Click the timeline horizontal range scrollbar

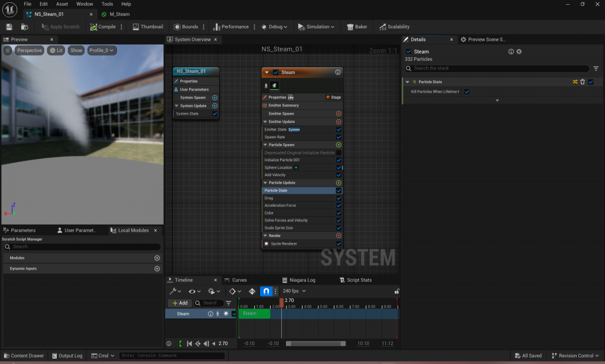pos(315,343)
